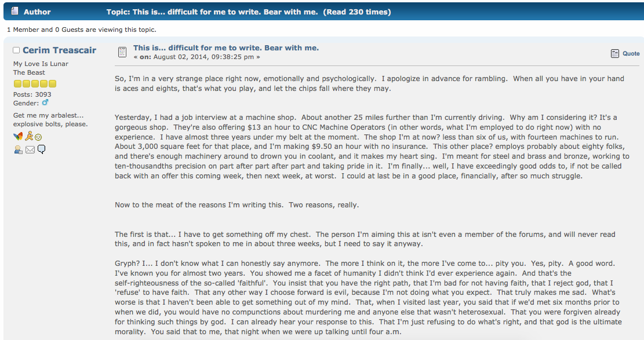Send personal message via speech bubble icon
The width and height of the screenshot is (644, 340).
click(42, 149)
